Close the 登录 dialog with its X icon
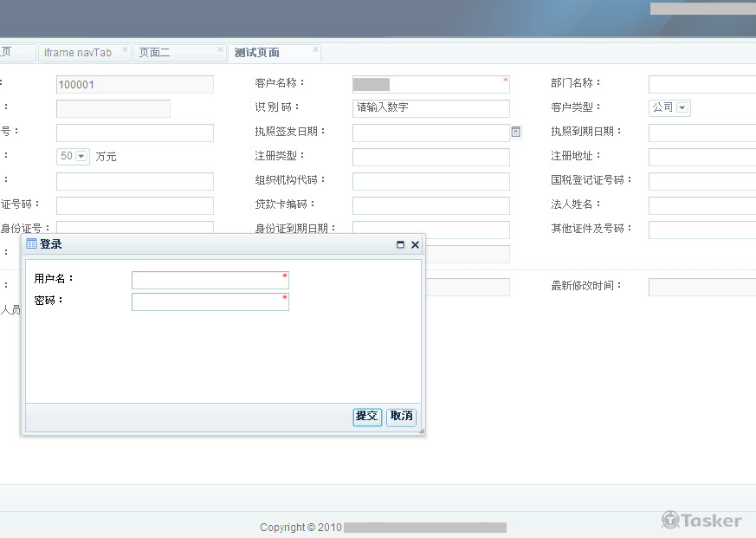Screen dimensions: 756x538 pyautogui.click(x=414, y=243)
